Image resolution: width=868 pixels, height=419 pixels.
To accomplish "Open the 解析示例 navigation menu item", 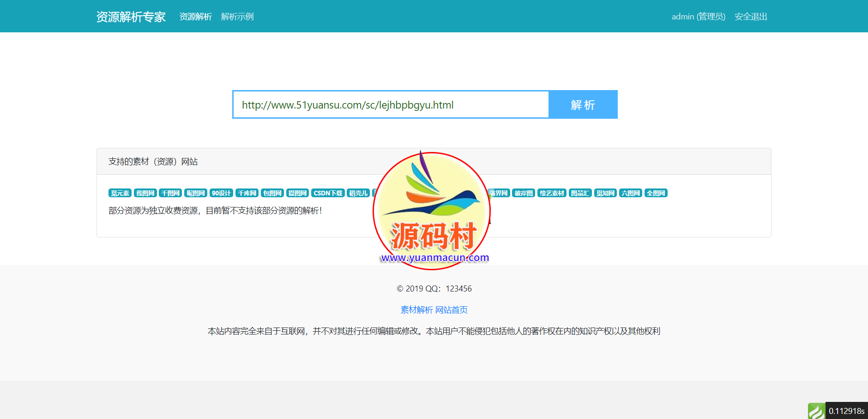I will pyautogui.click(x=237, y=17).
